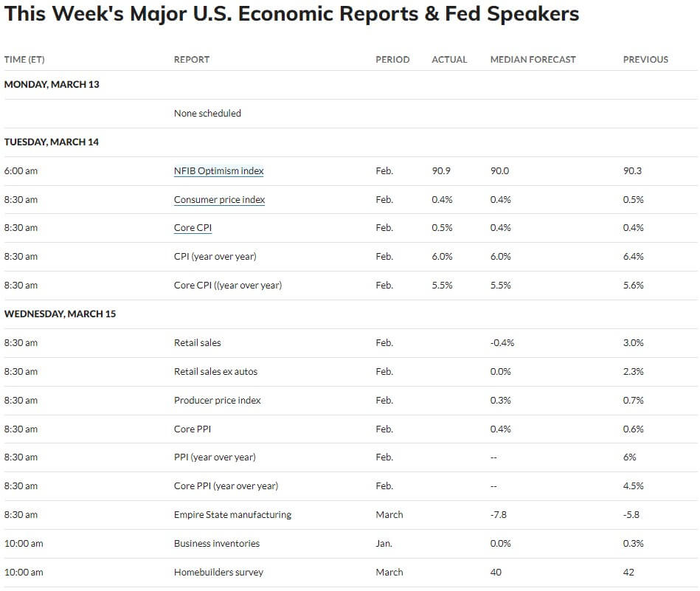Click the PERIOD column header

click(x=392, y=60)
